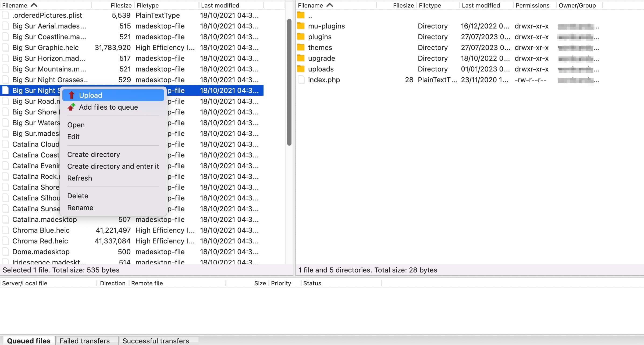Viewport: 644px width, 345px height.
Task: Click the index.php file icon
Action: coord(301,80)
